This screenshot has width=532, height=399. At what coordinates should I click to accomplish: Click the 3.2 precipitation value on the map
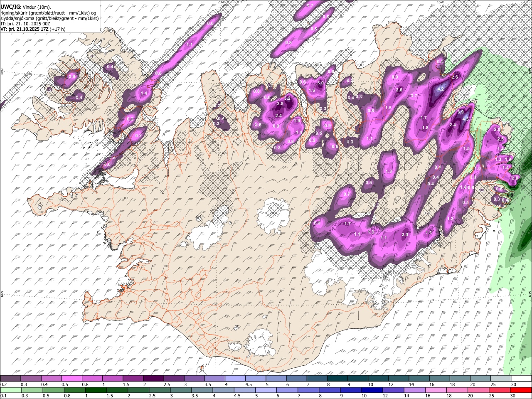[287, 99]
